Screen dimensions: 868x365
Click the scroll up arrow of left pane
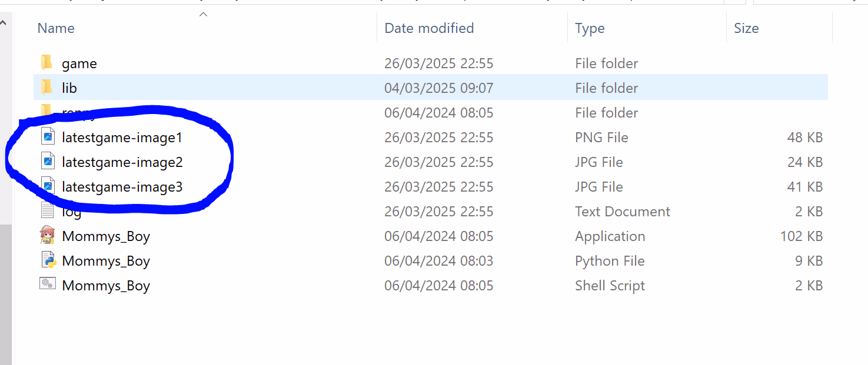(3, 23)
